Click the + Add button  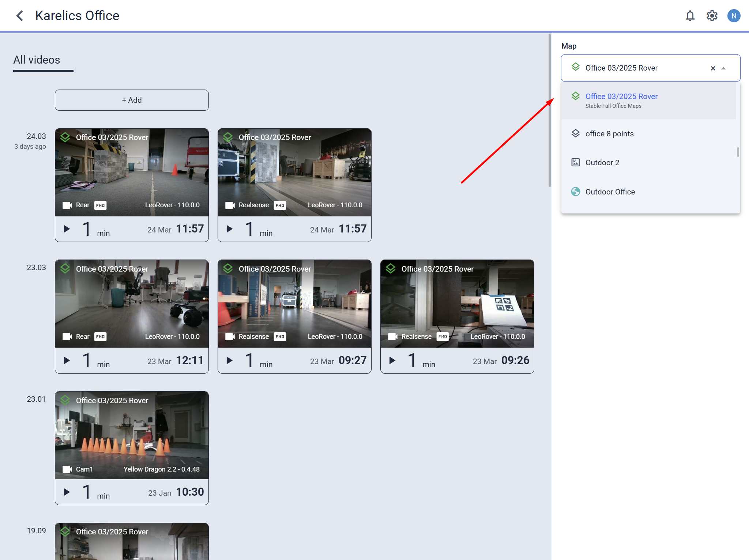(x=132, y=100)
